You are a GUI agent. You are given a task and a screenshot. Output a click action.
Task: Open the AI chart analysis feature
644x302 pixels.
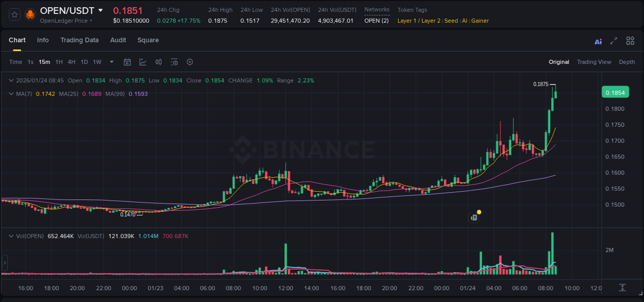pyautogui.click(x=598, y=41)
